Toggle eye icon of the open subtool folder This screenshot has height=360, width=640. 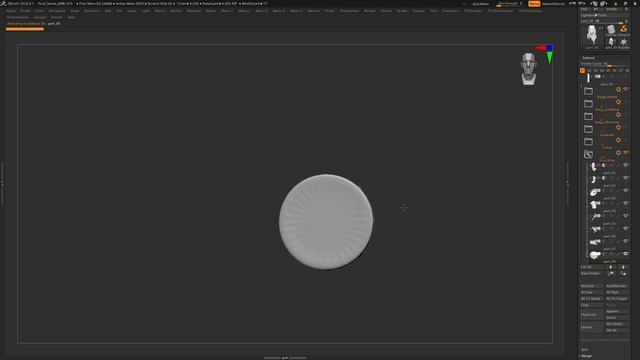(626, 152)
